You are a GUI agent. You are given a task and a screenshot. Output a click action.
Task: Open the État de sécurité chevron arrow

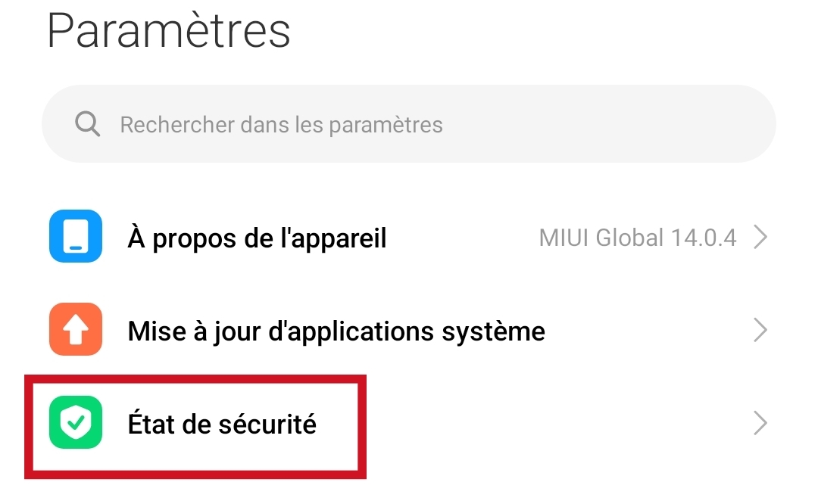point(760,424)
